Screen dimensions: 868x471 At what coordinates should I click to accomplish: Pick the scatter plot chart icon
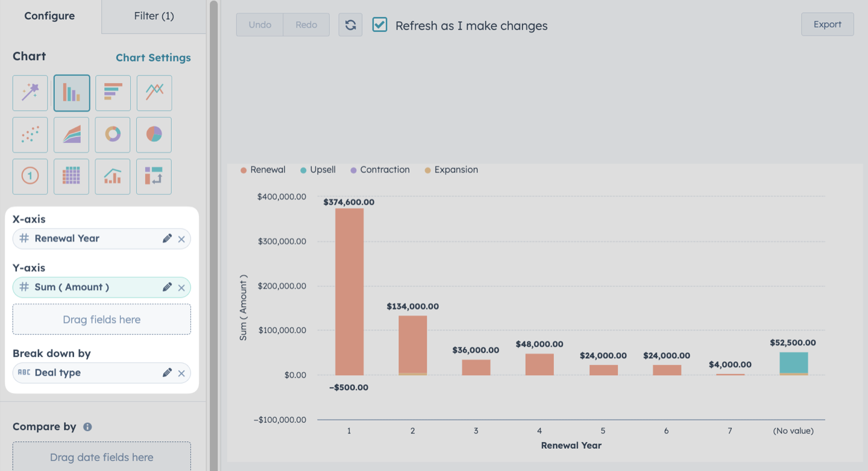click(x=30, y=134)
